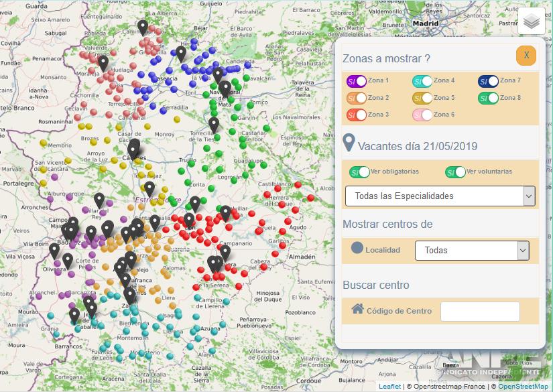553x392 pixels.
Task: Select the black pin at Villar del Rey
Action: [x=99, y=200]
